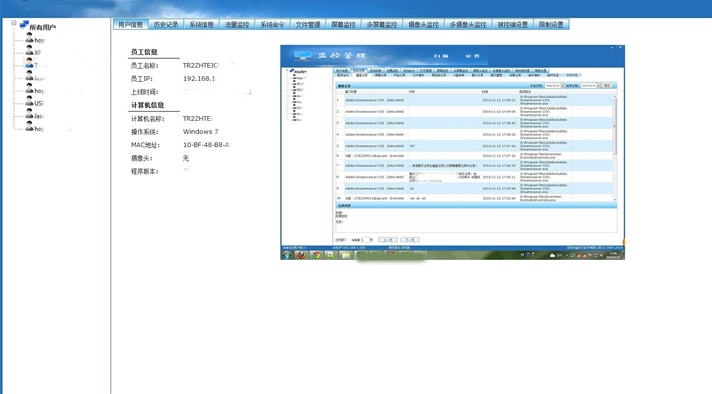Click the Windows 7 operating system value
The width and height of the screenshot is (712, 394).
click(201, 132)
